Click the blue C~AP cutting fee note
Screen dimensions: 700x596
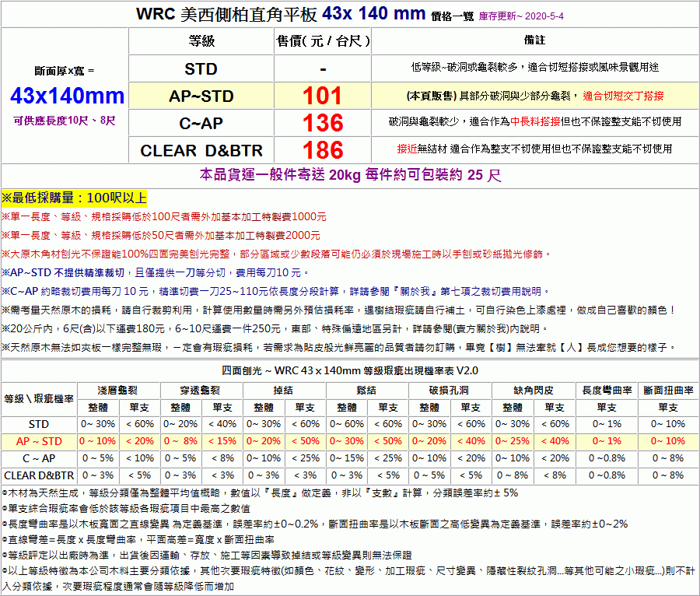pos(275,291)
